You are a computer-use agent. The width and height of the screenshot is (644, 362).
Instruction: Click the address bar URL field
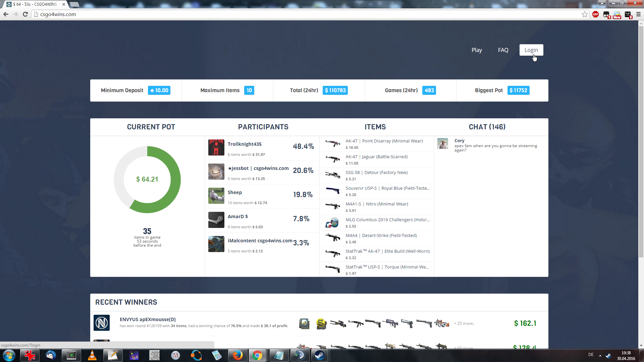[x=302, y=14]
